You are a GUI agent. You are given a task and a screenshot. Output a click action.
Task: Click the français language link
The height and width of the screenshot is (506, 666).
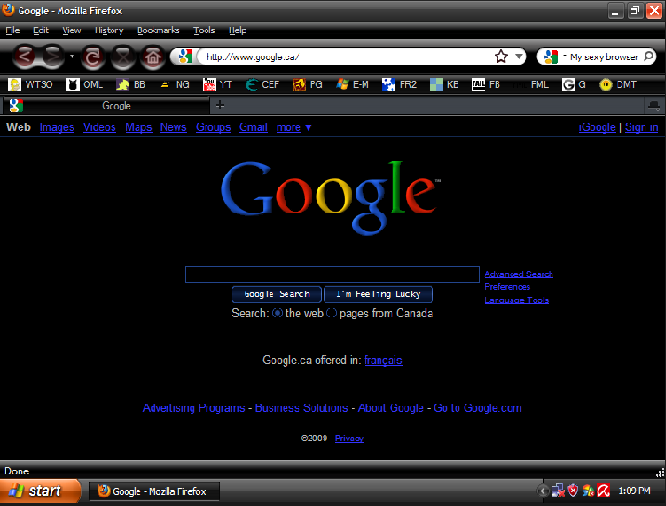(x=383, y=360)
